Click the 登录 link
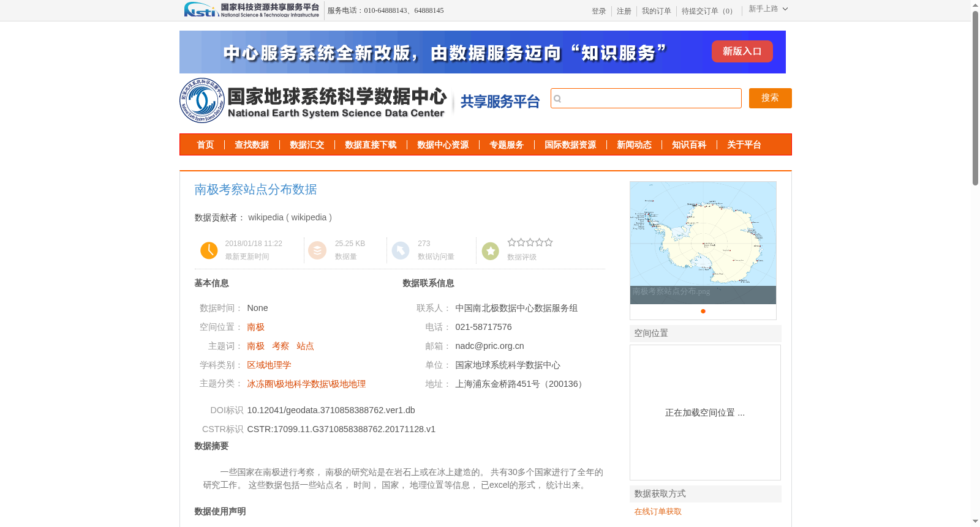The height and width of the screenshot is (527, 980). click(x=599, y=11)
